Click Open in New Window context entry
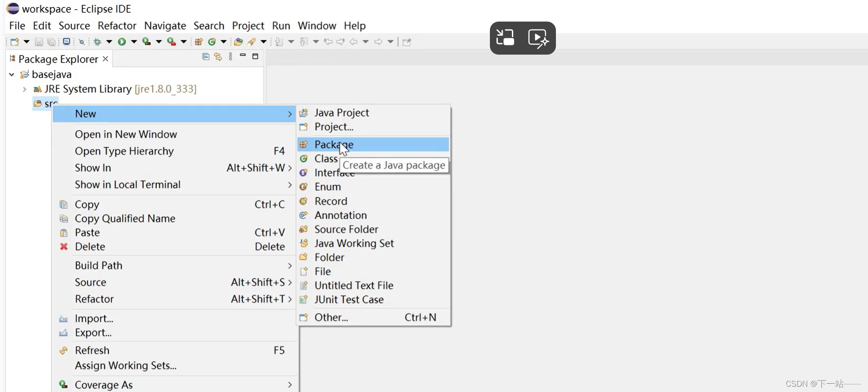Image resolution: width=868 pixels, height=392 pixels. [x=174, y=134]
